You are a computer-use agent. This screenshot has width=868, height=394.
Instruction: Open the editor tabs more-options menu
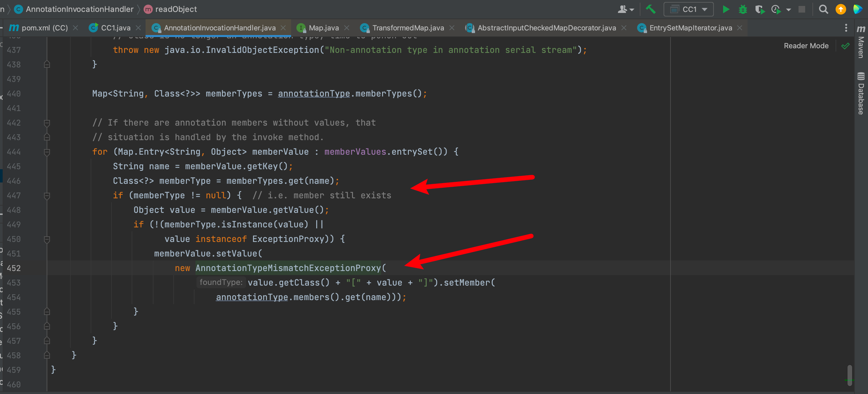(x=846, y=28)
